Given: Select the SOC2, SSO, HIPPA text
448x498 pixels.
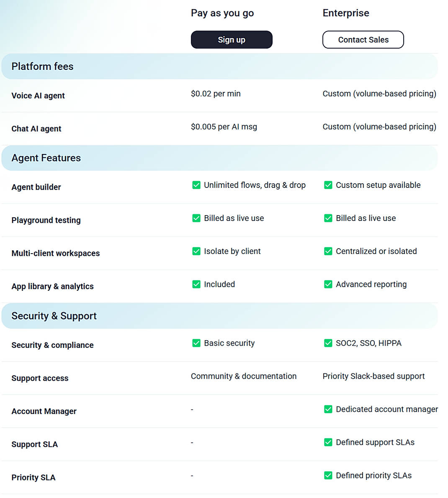Looking at the screenshot, I should pos(368,343).
